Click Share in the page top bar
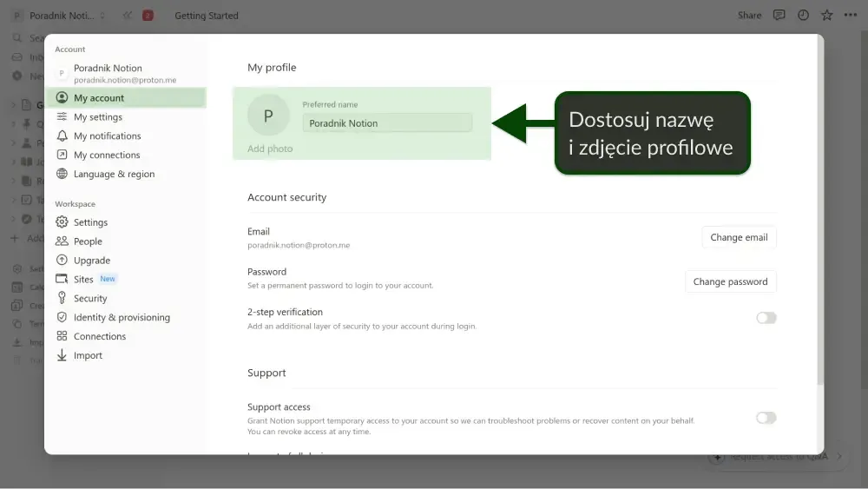 [x=750, y=15]
